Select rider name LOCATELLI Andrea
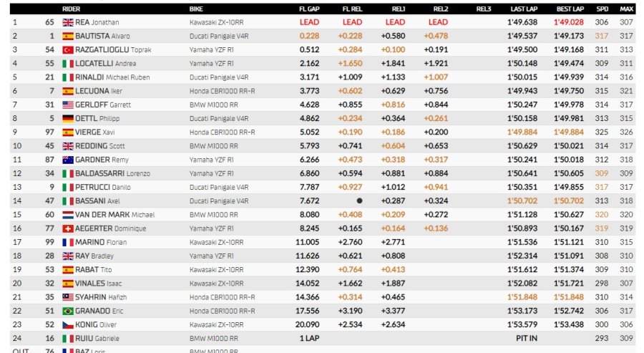The image size is (644, 353). (x=106, y=64)
